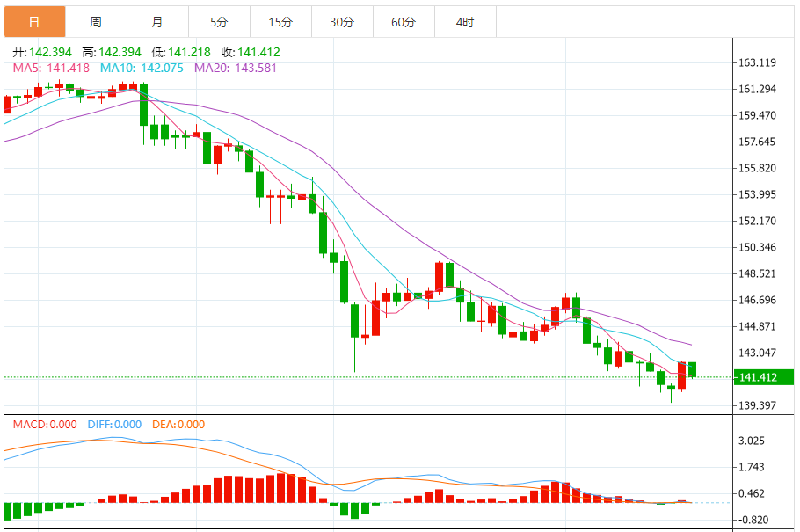Viewport: 800px width, 532px height.
Task: Open the 4时 timeframe tab
Action: pos(465,22)
